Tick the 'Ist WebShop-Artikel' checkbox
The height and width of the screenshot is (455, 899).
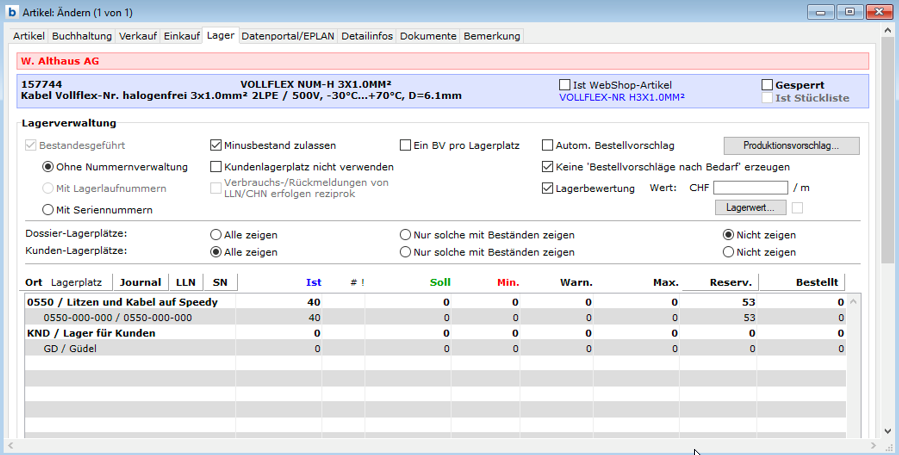[x=565, y=85]
